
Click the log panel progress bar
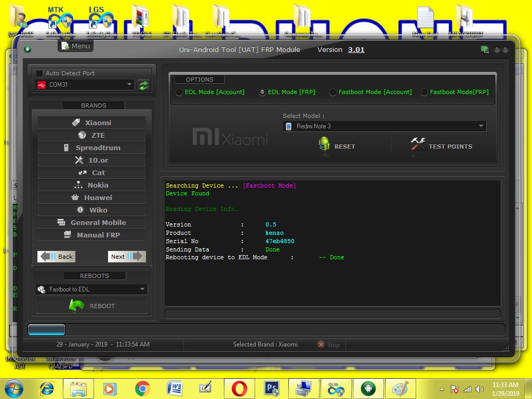(332, 313)
